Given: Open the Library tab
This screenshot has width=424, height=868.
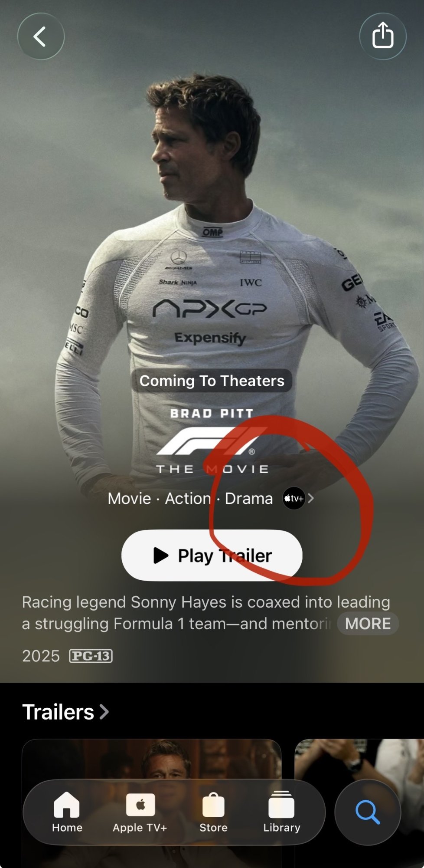Looking at the screenshot, I should pyautogui.click(x=282, y=812).
